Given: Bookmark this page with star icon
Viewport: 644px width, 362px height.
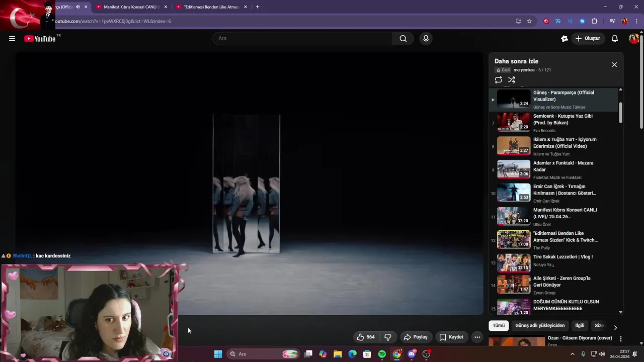Looking at the screenshot, I should tap(529, 21).
